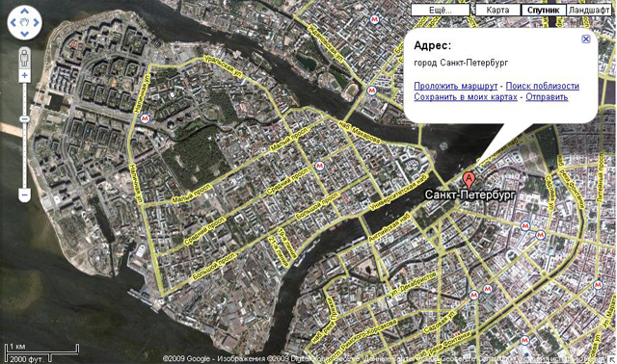
Task: Close the Адрес info balloon
Action: (586, 39)
